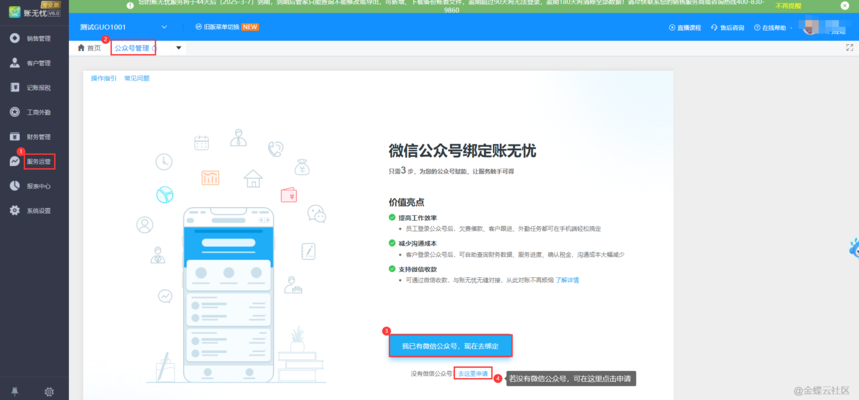Open 售后咨询
Viewport: 859px width, 400px height.
729,27
